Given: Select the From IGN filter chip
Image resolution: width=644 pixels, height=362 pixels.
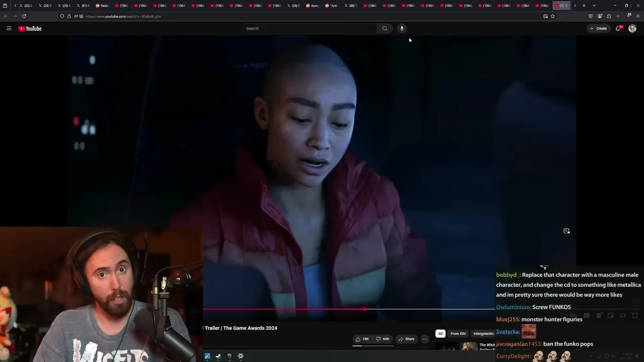Looking at the screenshot, I should pyautogui.click(x=458, y=333).
